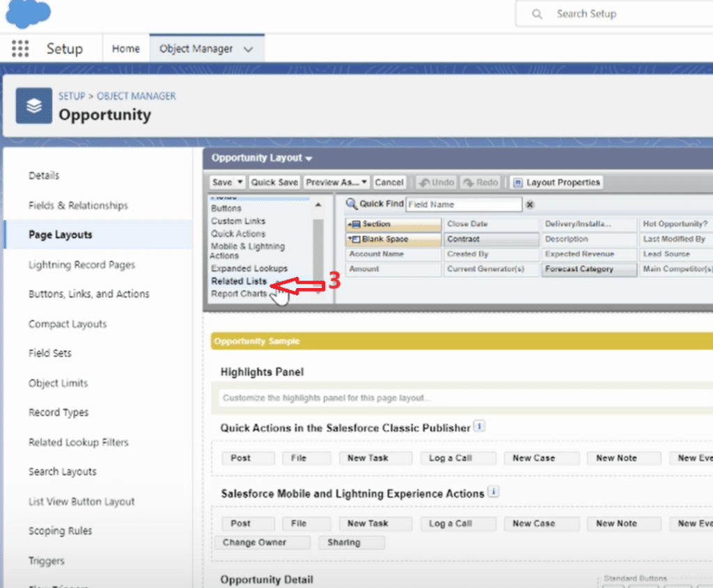Open the App Launcher grid icon
This screenshot has width=713, height=588.
click(20, 49)
